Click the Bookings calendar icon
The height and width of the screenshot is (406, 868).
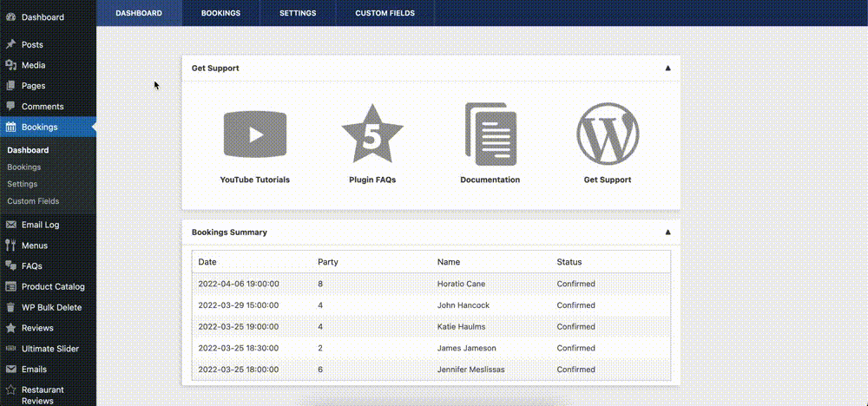pos(10,128)
